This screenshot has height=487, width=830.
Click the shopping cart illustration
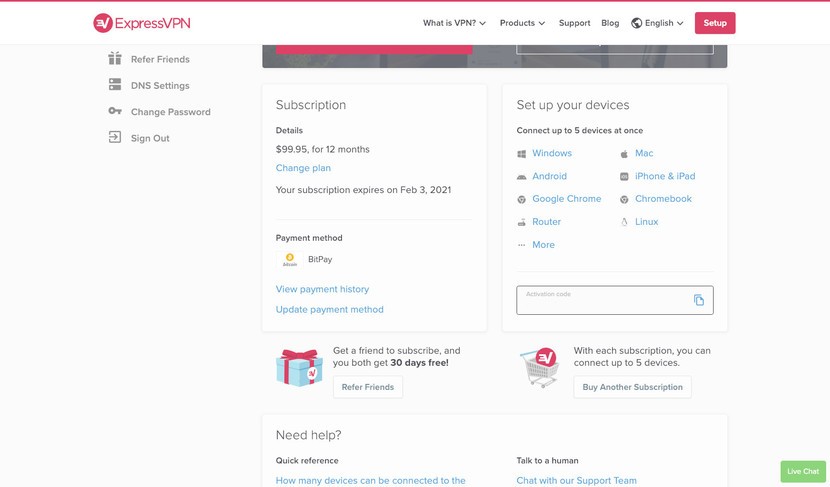[x=539, y=367]
